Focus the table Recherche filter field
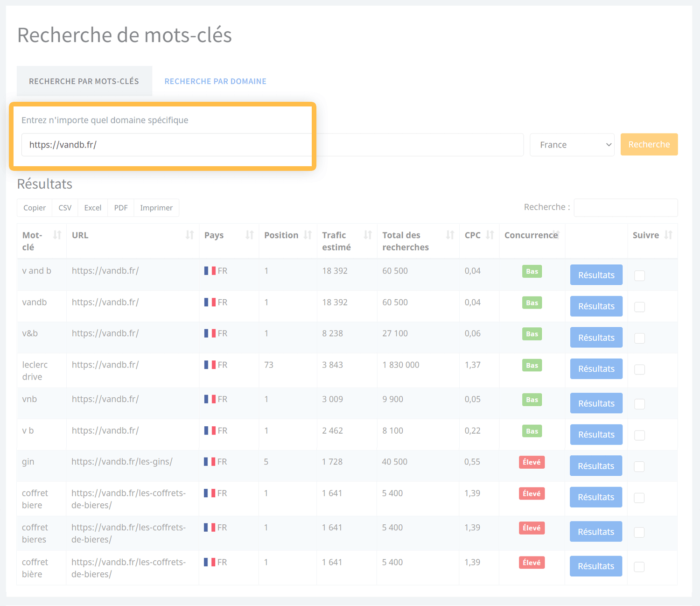Viewport: 700px width, 606px height. (625, 208)
